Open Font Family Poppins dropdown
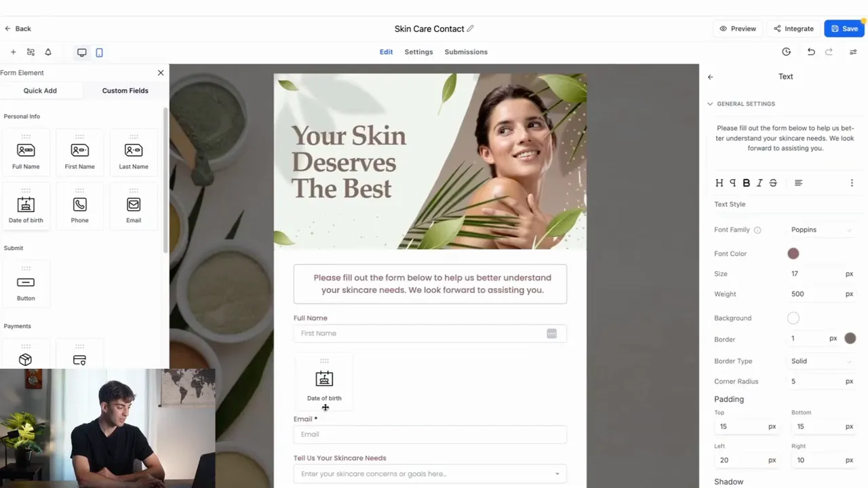The width and height of the screenshot is (868, 488). [821, 230]
